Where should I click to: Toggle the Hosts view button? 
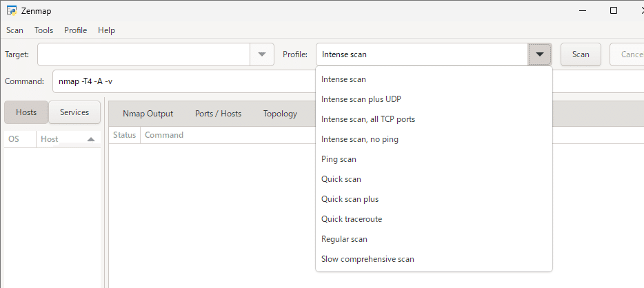tap(26, 112)
